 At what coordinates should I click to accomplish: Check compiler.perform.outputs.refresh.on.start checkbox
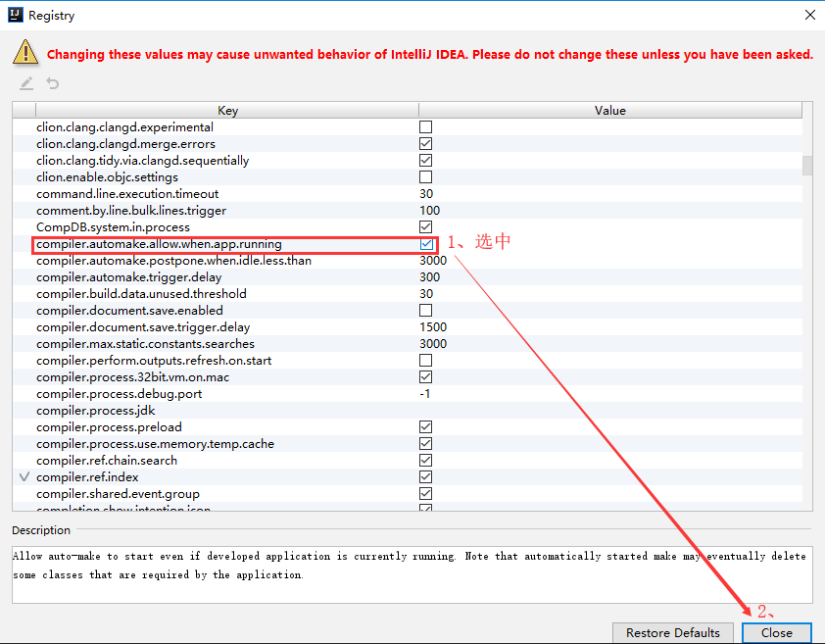425,360
